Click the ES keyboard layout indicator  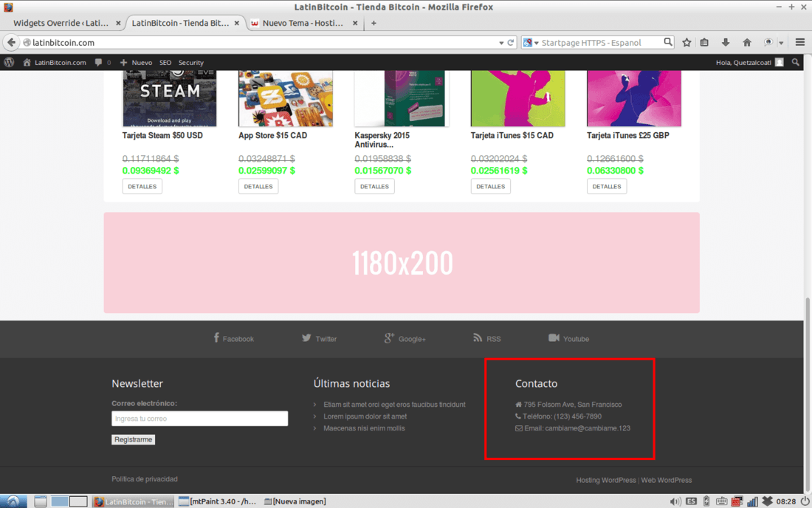coord(691,501)
